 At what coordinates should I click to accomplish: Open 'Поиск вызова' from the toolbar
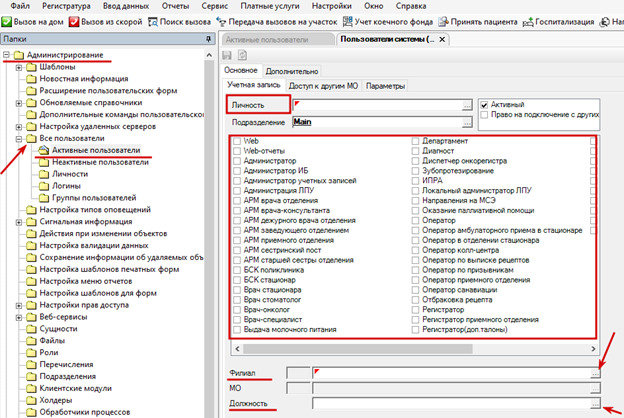[179, 21]
